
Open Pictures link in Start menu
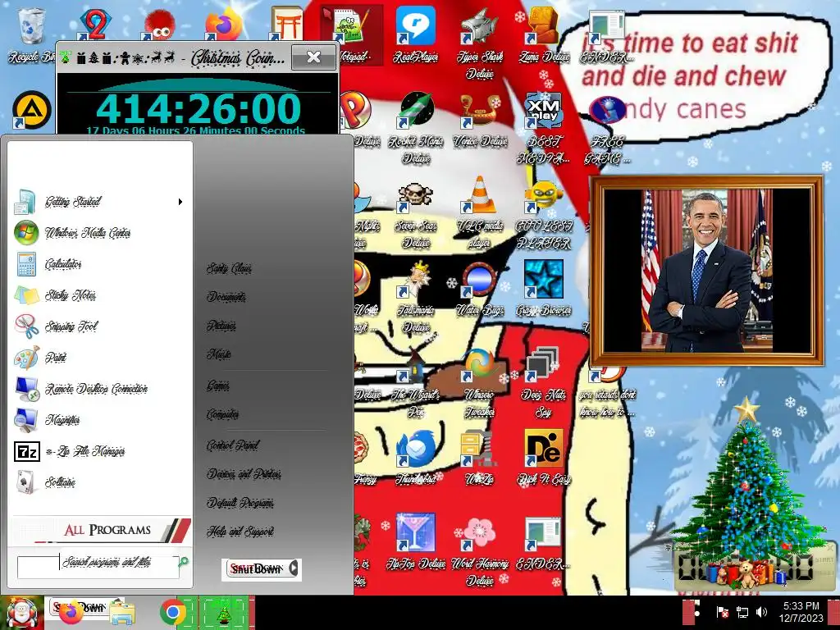pos(221,325)
